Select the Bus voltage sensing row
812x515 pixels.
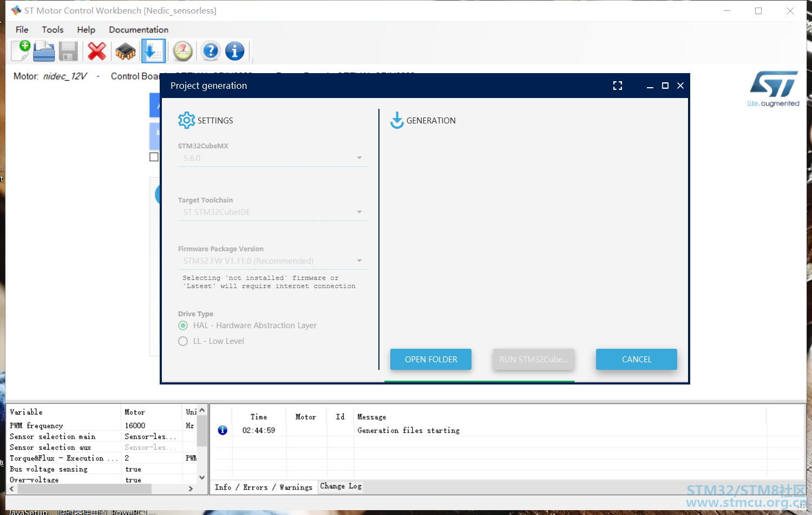(102, 469)
